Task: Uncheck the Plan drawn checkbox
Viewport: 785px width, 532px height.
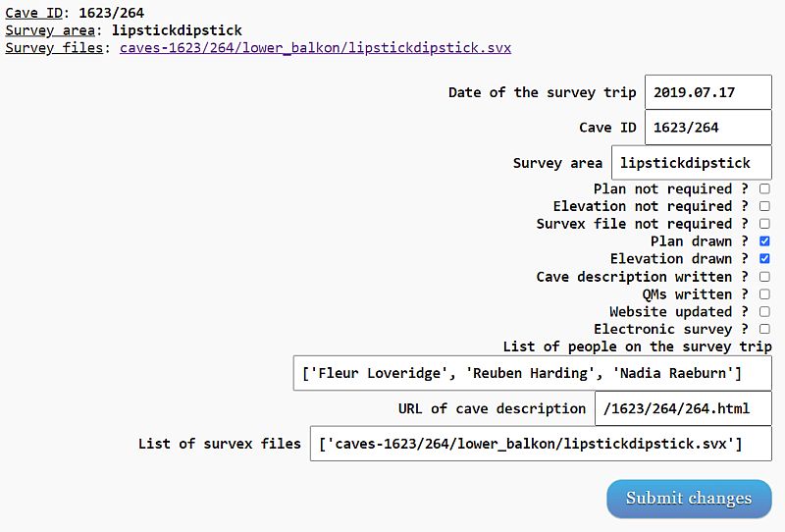Action: [764, 241]
